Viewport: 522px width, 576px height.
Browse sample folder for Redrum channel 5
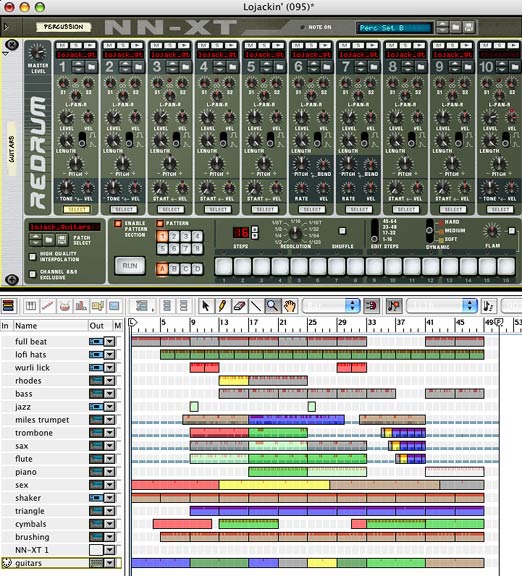pyautogui.click(x=279, y=67)
